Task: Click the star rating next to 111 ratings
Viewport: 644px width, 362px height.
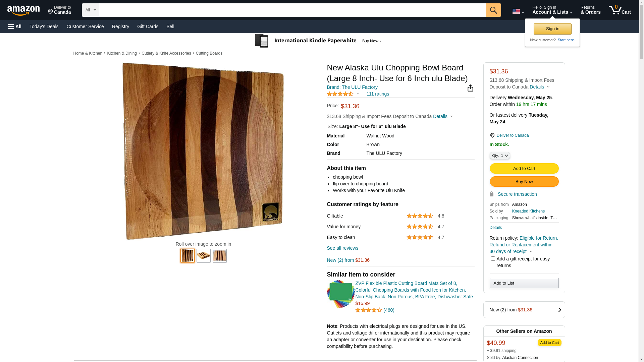Action: point(340,94)
